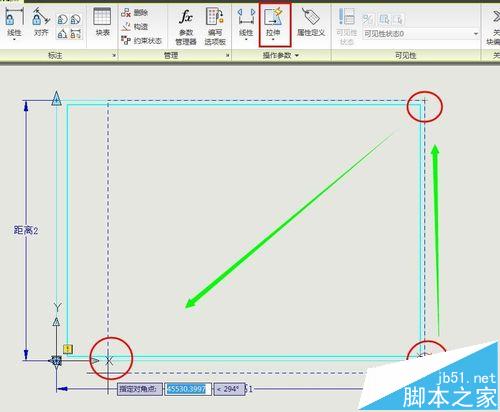Screen dimensions: 500x412
Task: Open the 块表 block table tool
Action: click(x=102, y=21)
